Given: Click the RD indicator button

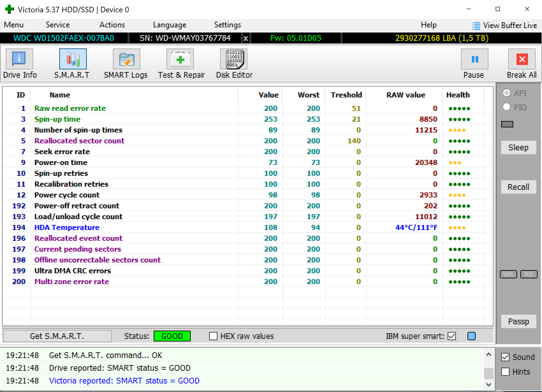Looking at the screenshot, I should coord(529,274).
